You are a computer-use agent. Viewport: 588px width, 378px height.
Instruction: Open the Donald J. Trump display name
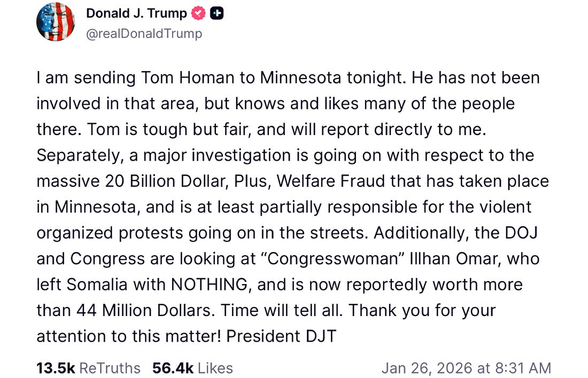click(136, 14)
